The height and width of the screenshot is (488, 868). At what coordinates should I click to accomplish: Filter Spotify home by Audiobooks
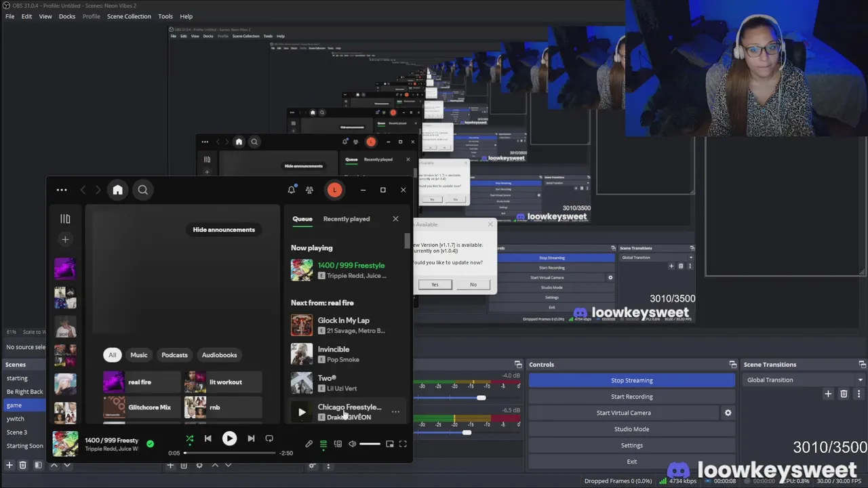[219, 355]
